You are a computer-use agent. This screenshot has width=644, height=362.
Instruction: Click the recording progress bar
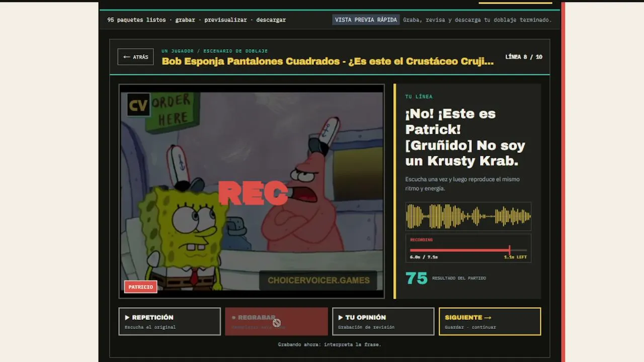pyautogui.click(x=468, y=250)
